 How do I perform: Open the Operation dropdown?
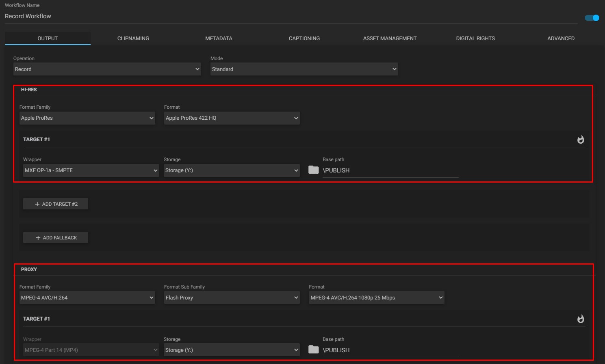tap(107, 69)
